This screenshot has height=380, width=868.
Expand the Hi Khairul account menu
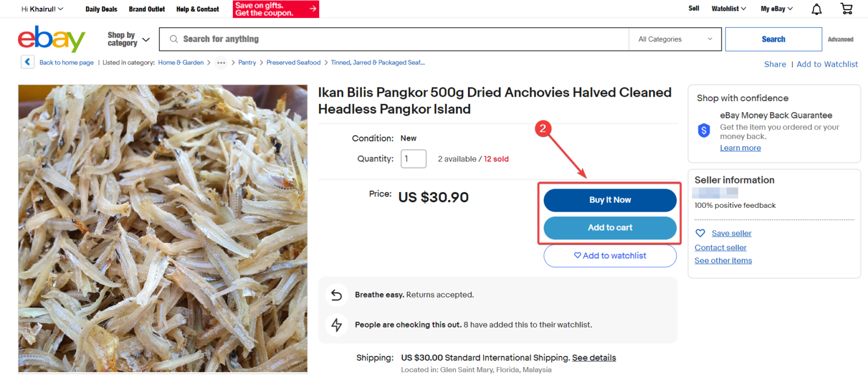click(x=42, y=9)
